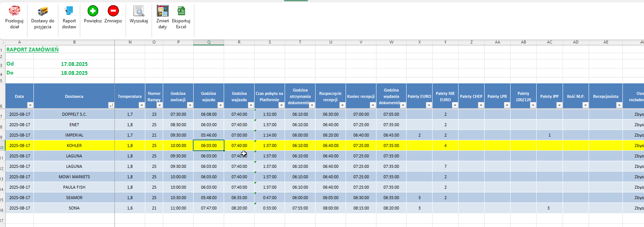Open the Koniec recepcji filter dropdown
The height and width of the screenshot is (227, 644).
tap(373, 105)
